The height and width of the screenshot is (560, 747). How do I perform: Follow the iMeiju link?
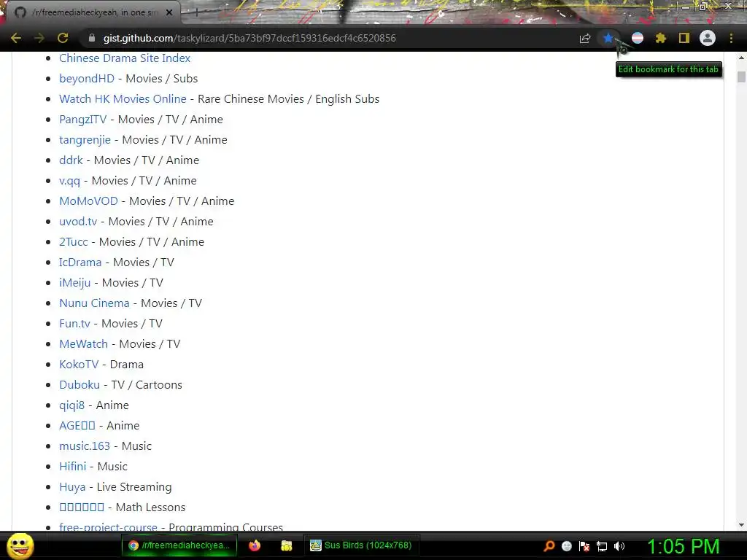pyautogui.click(x=75, y=284)
